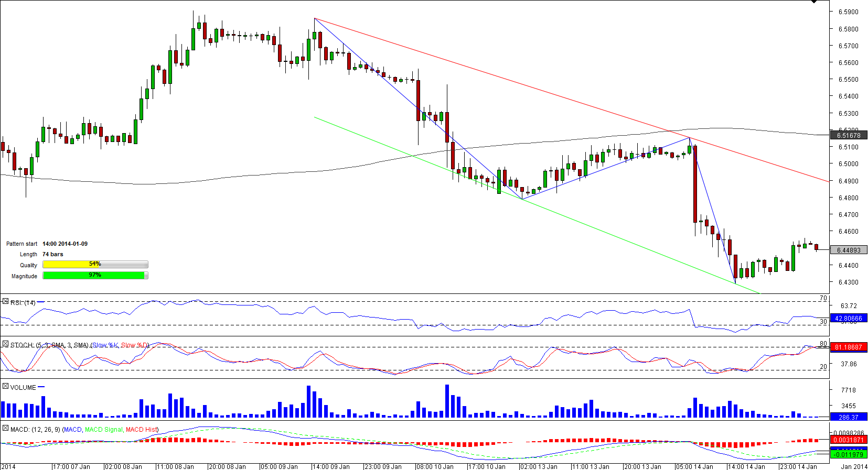The height and width of the screenshot is (470, 868).
Task: Click the 17:00 07 Jan time label
Action: pyautogui.click(x=72, y=467)
